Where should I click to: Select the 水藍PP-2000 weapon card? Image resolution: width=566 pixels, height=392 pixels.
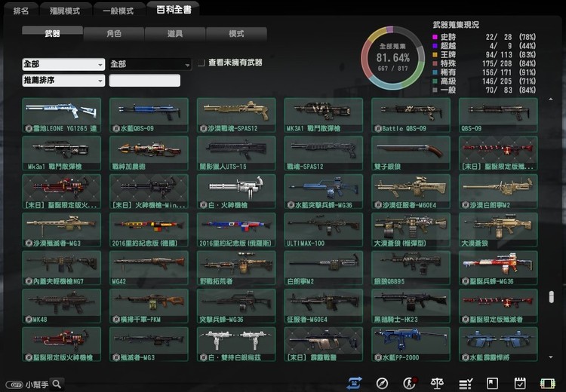411,345
